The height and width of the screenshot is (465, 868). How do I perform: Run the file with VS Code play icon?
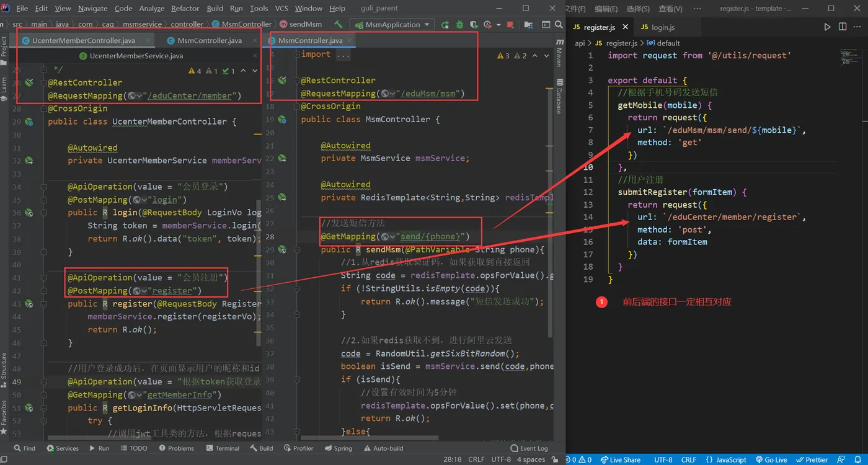point(827,27)
